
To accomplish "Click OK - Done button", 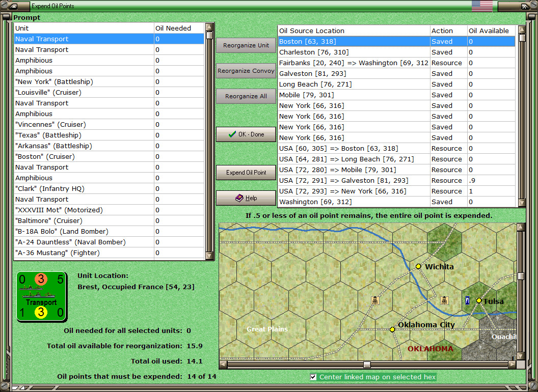I will point(246,134).
